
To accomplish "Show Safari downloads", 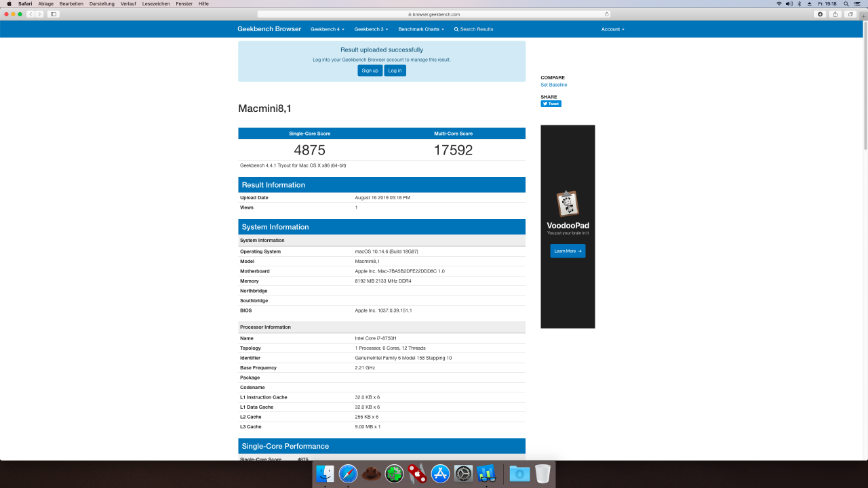I will [820, 14].
